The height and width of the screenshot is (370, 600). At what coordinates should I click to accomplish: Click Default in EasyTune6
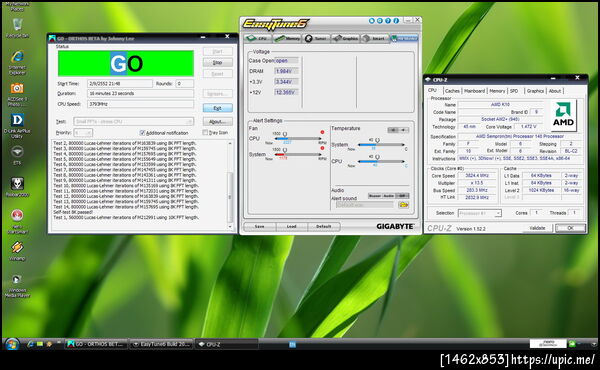click(x=323, y=227)
